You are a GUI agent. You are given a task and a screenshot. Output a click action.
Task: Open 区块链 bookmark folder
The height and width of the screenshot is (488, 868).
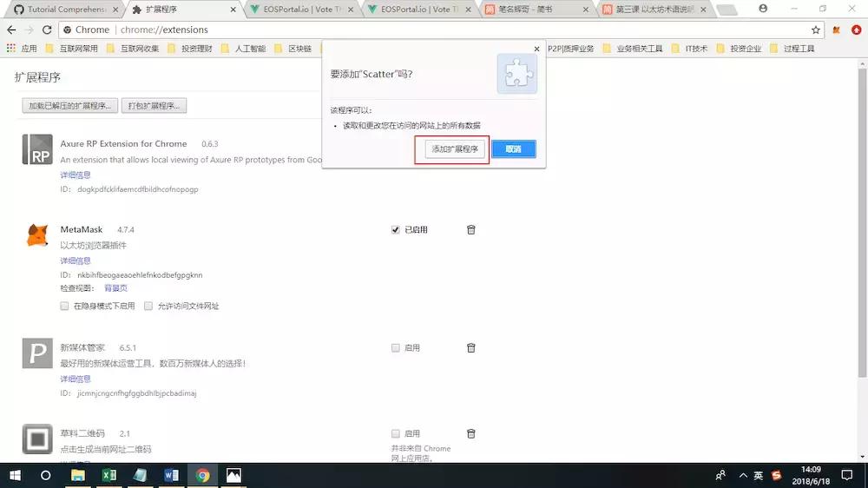(293, 49)
